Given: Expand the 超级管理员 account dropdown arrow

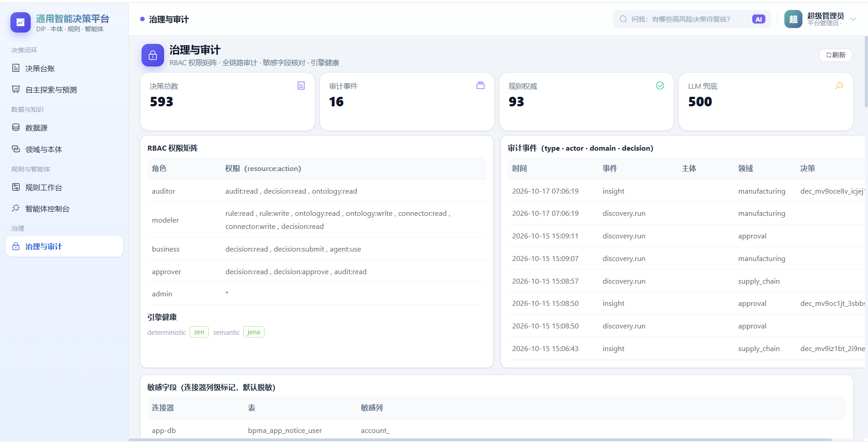Looking at the screenshot, I should click(853, 19).
